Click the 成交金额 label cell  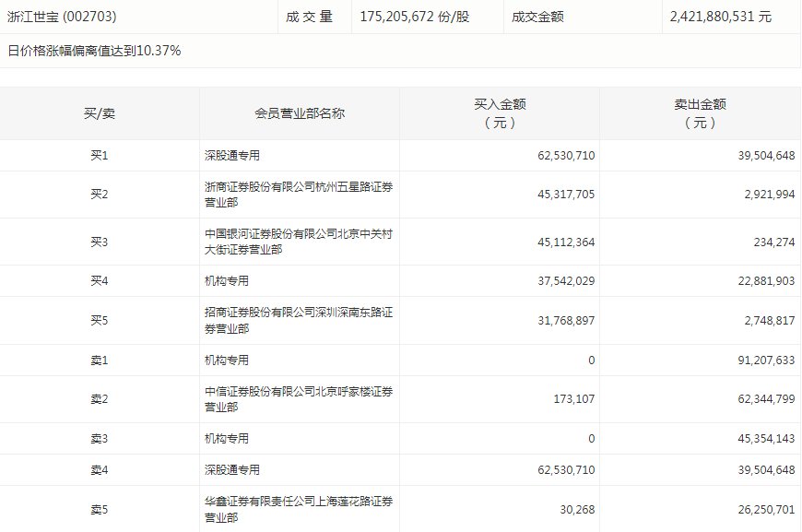pos(539,17)
